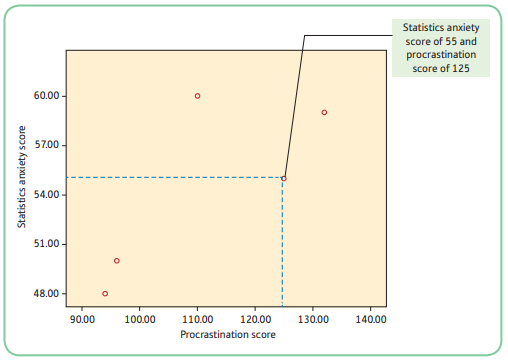Select the Procrastination score axis title
Viewport: 508px width, 361px height.
pyautogui.click(x=228, y=334)
